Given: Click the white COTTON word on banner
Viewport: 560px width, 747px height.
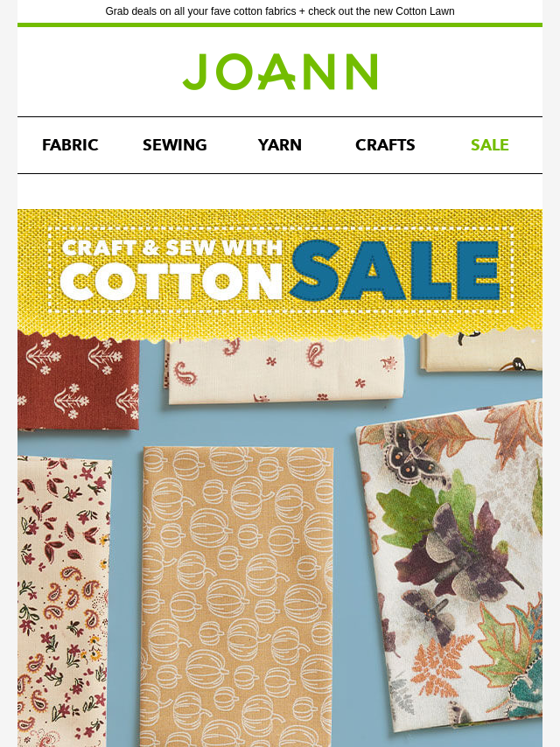Looking at the screenshot, I should pos(172,281).
